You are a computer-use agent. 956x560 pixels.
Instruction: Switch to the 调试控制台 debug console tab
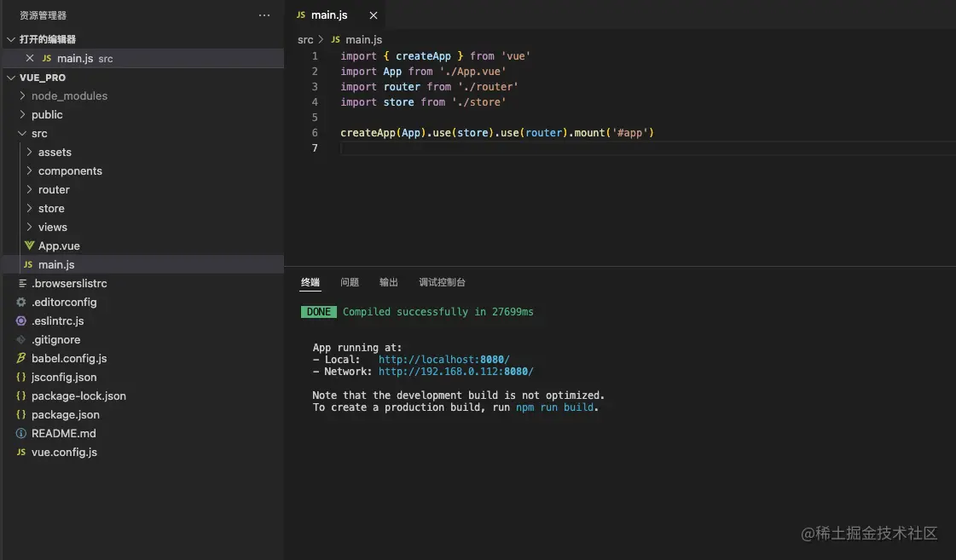(442, 282)
